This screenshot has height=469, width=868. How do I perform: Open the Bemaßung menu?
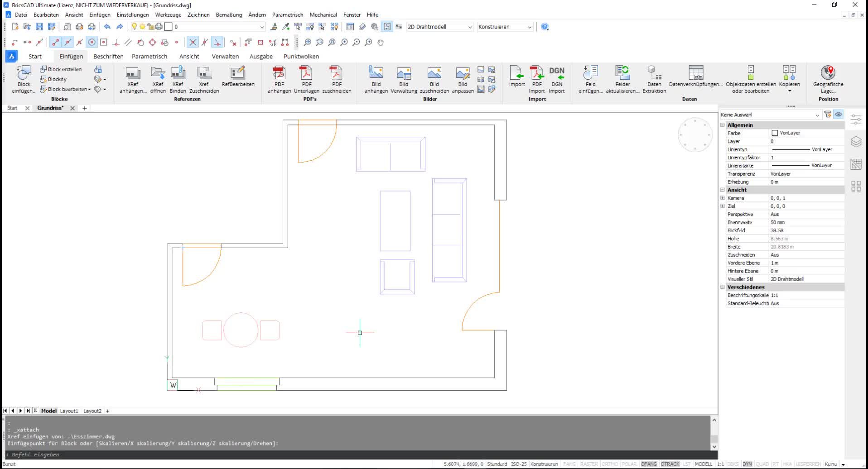229,14
